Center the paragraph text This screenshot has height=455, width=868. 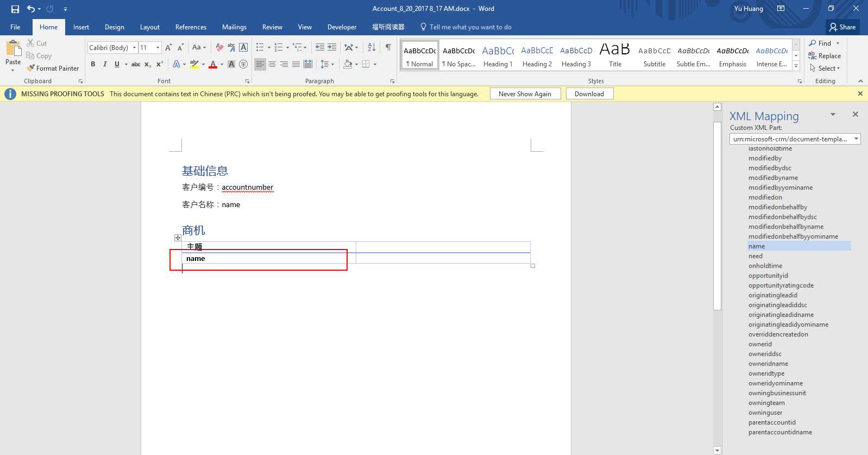click(x=272, y=64)
